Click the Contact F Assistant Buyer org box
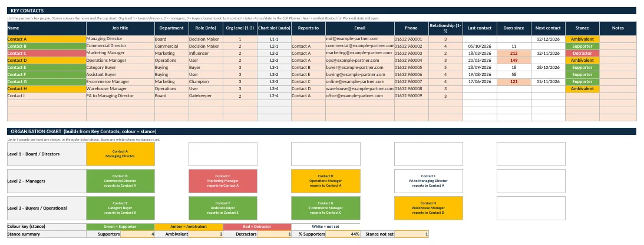The image size is (644, 245). pyautogui.click(x=223, y=208)
